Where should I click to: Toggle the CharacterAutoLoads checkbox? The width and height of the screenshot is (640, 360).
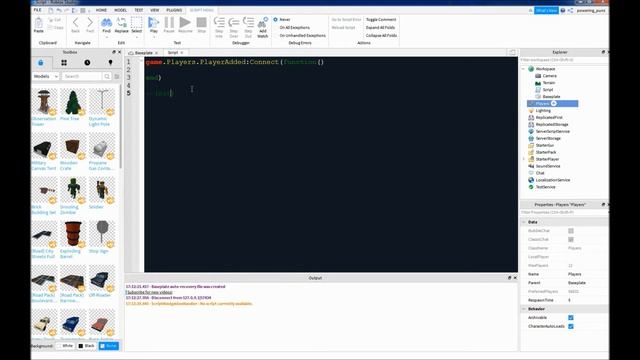pos(571,326)
